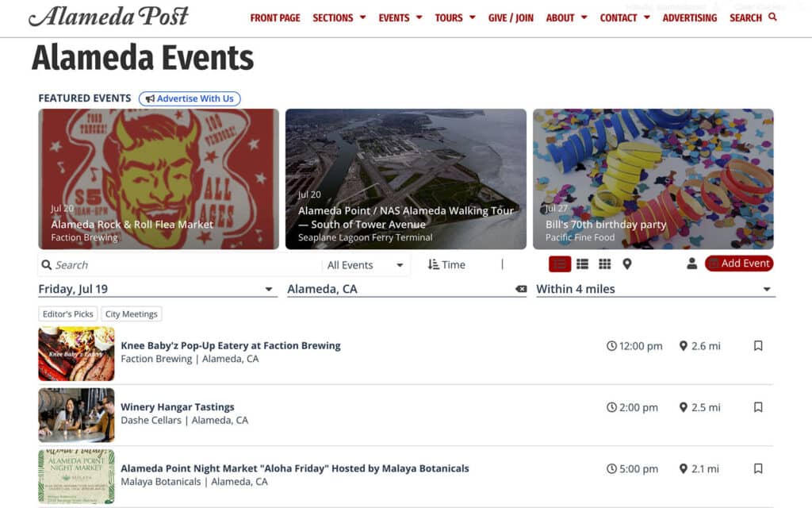Viewport: 812px width, 508px height.
Task: Bookmark the Winery Hangar Tastings event
Action: click(758, 407)
